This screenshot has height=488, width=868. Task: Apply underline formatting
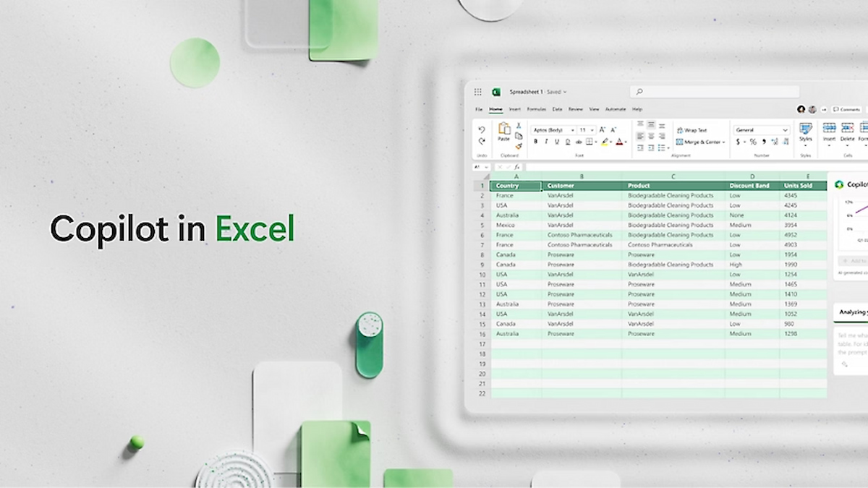557,142
